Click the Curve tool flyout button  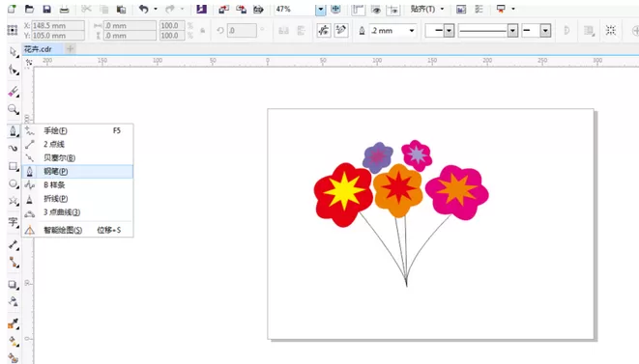point(13,131)
